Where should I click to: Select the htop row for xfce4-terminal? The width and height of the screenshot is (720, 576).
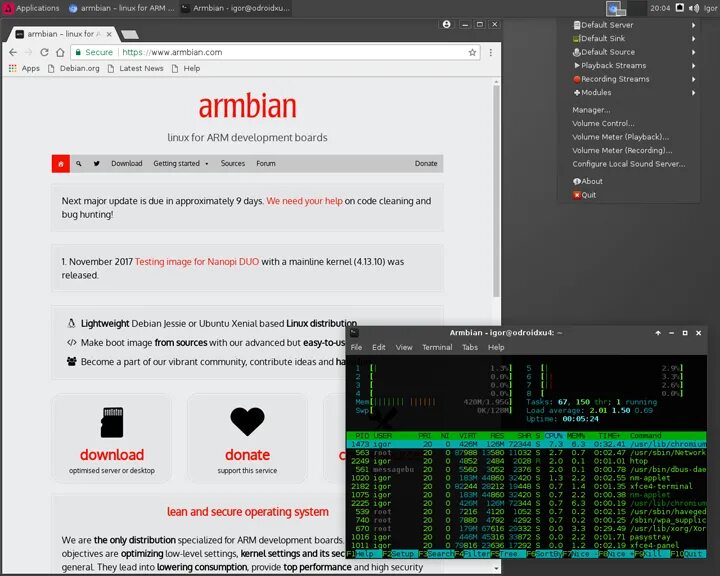(526, 486)
